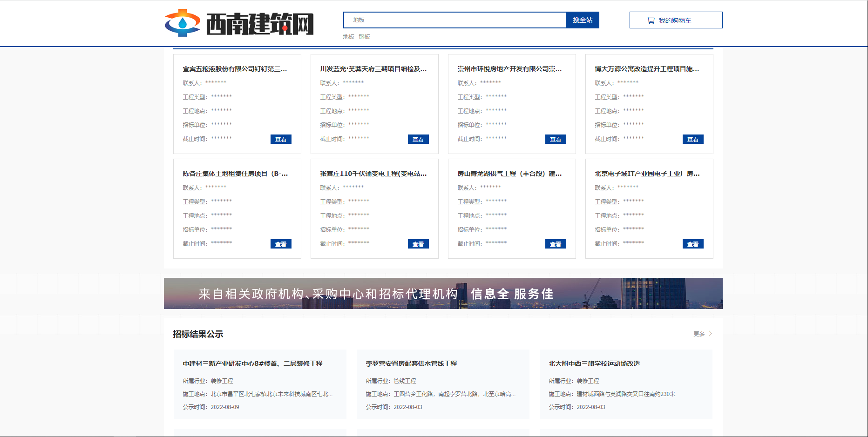Open 川发蓝光·芙蓉天府三期 card title
Viewport: 868px width, 437px height.
tap(373, 69)
